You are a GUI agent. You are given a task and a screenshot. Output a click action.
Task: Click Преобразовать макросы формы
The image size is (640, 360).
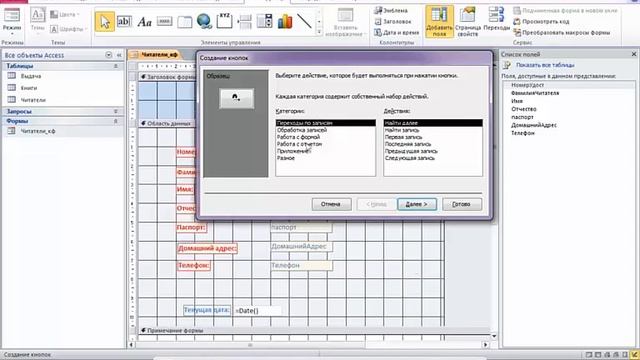pos(562,32)
